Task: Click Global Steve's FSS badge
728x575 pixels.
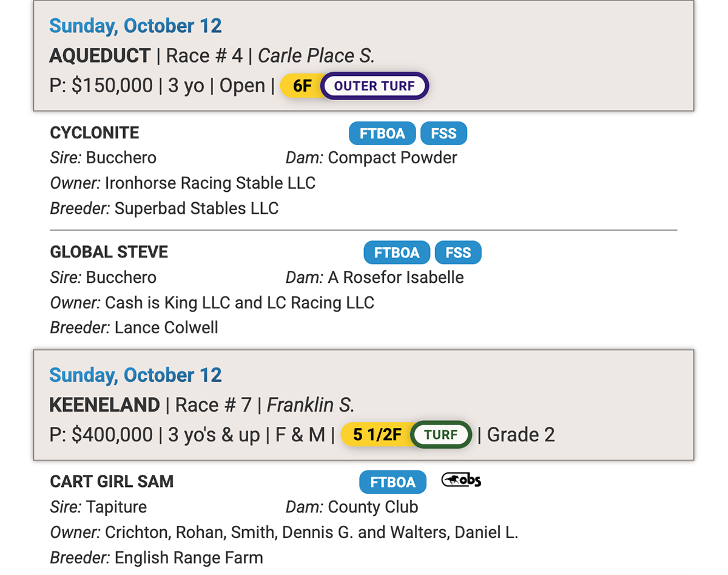Action: pos(458,253)
